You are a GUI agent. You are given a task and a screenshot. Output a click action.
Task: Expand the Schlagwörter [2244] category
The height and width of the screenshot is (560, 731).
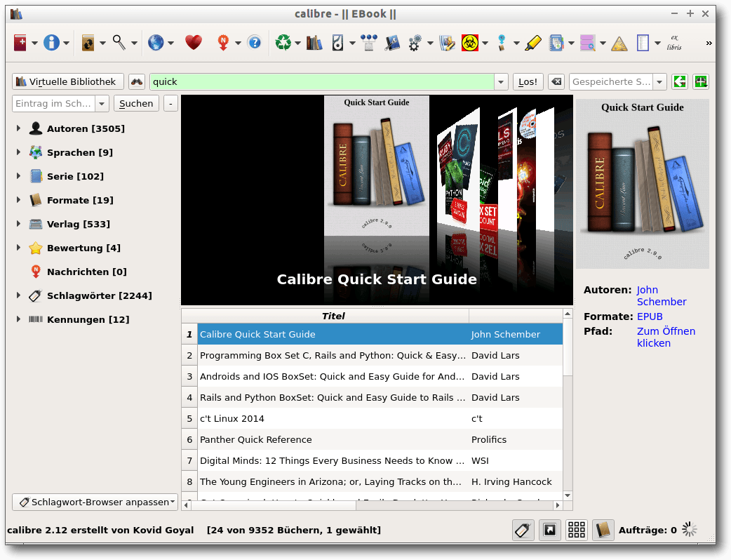[x=19, y=295]
